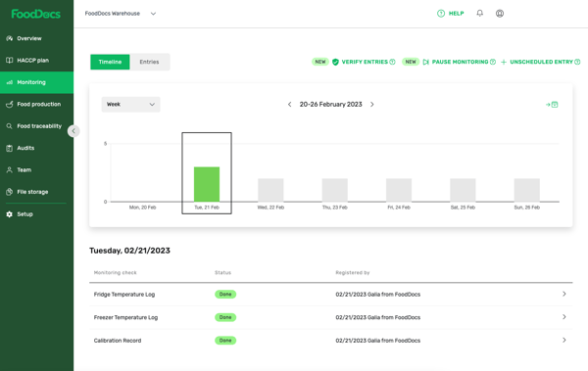Switch to the Timeline tab

110,62
